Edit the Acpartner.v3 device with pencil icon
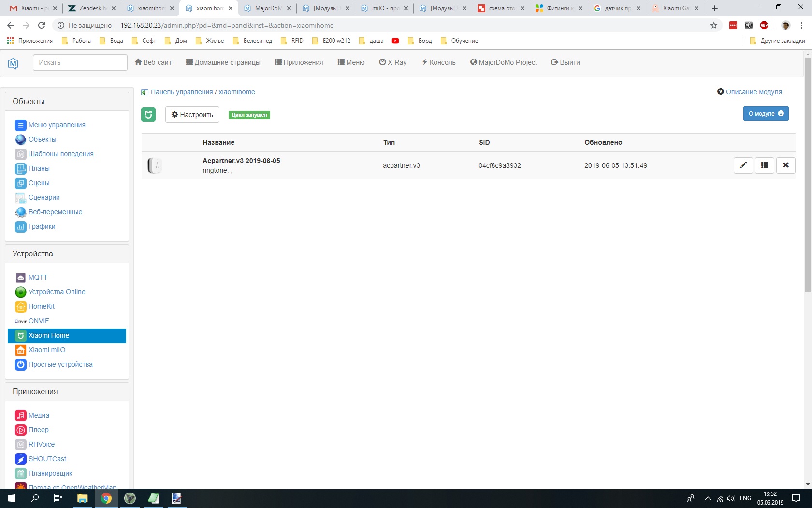This screenshot has width=812, height=508. point(743,165)
